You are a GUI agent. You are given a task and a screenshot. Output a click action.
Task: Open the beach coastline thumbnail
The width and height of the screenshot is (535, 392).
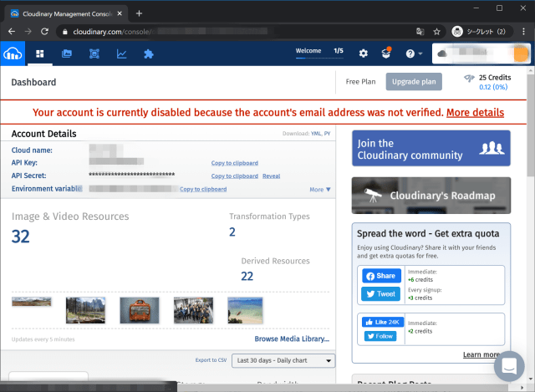tap(245, 310)
